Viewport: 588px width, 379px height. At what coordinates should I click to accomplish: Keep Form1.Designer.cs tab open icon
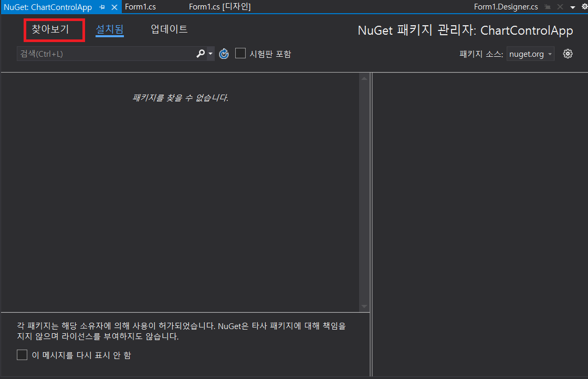548,7
